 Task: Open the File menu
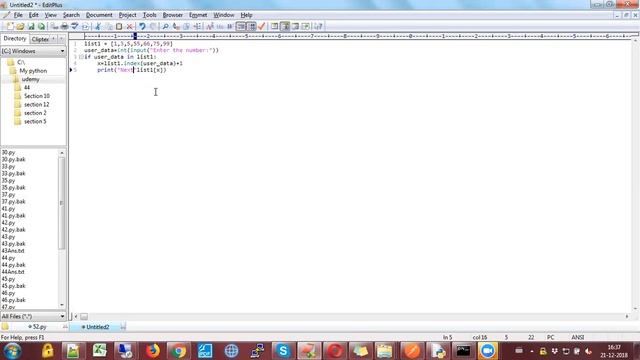[x=18, y=15]
